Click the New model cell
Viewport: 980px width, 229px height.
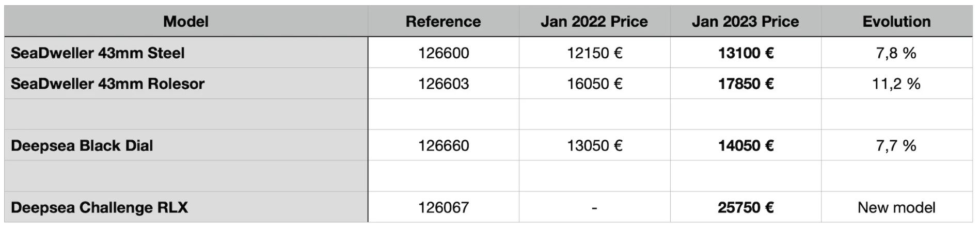click(896, 208)
